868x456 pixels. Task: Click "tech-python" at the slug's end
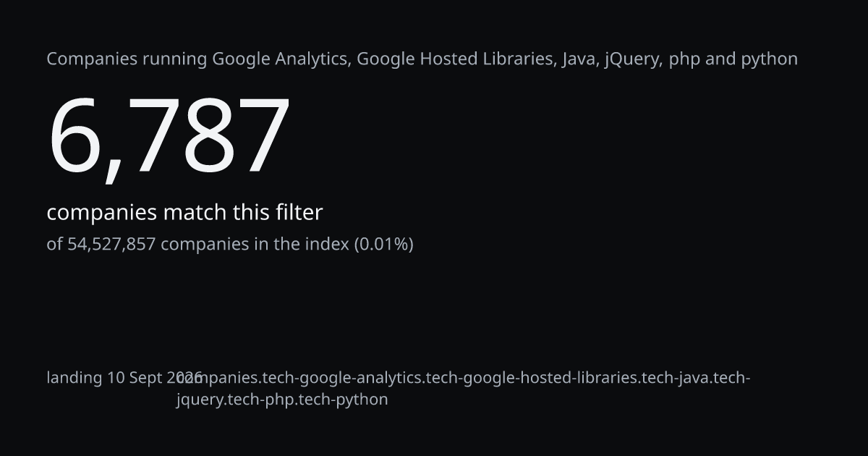tap(340, 400)
